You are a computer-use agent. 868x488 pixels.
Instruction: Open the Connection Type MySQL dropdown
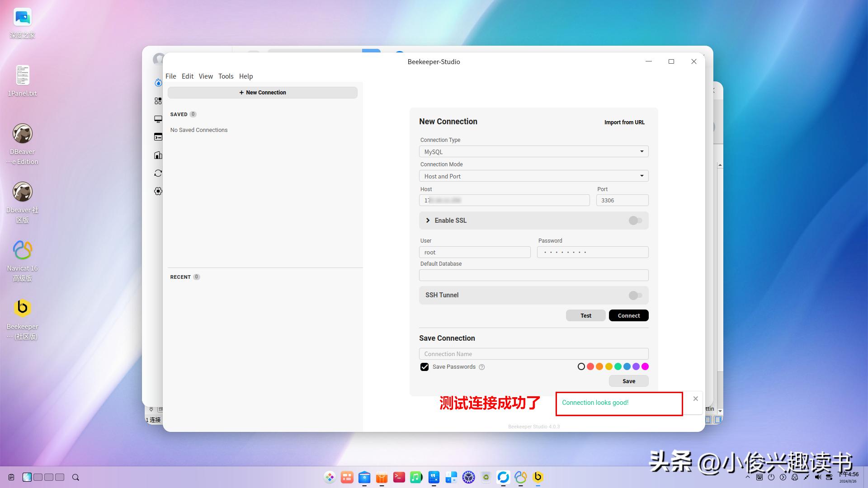pos(533,151)
